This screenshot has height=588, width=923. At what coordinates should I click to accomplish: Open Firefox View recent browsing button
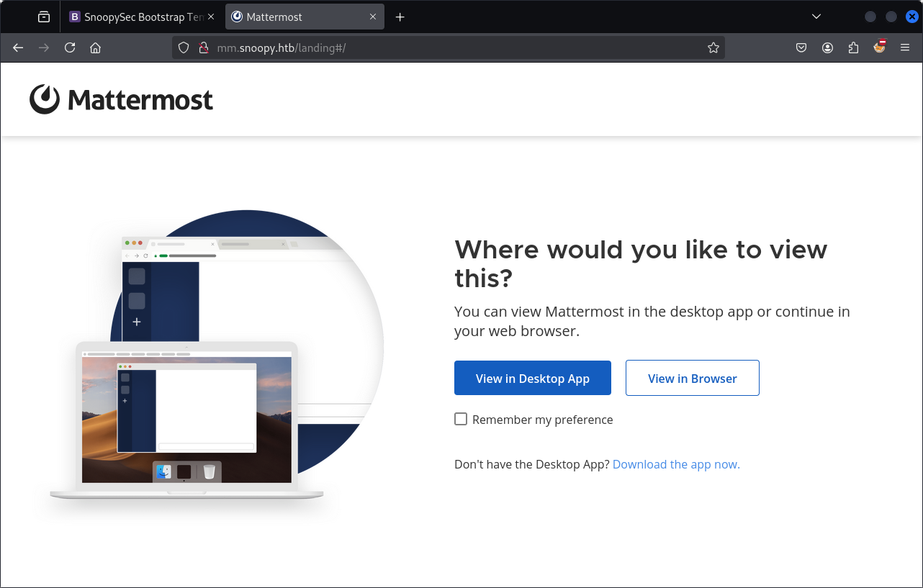44,17
